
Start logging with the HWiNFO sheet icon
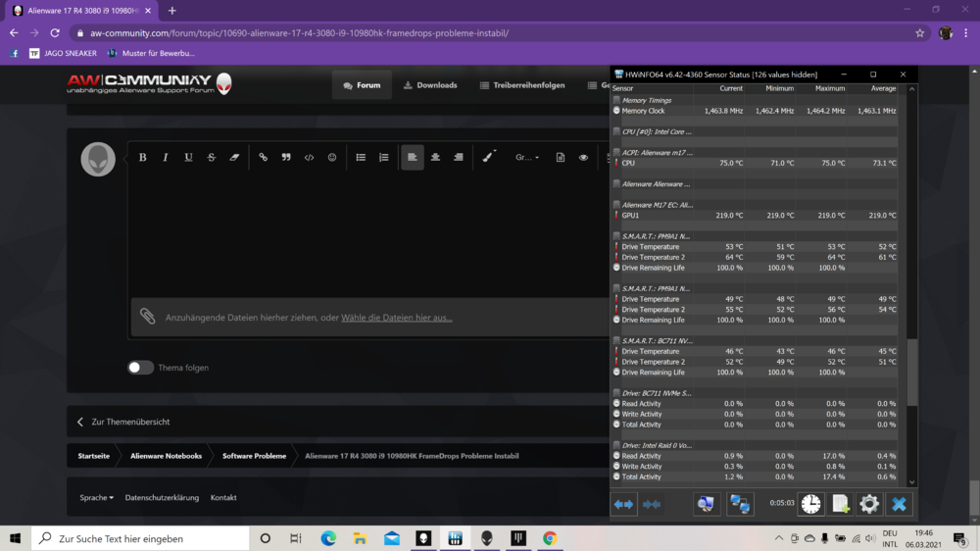coord(840,504)
